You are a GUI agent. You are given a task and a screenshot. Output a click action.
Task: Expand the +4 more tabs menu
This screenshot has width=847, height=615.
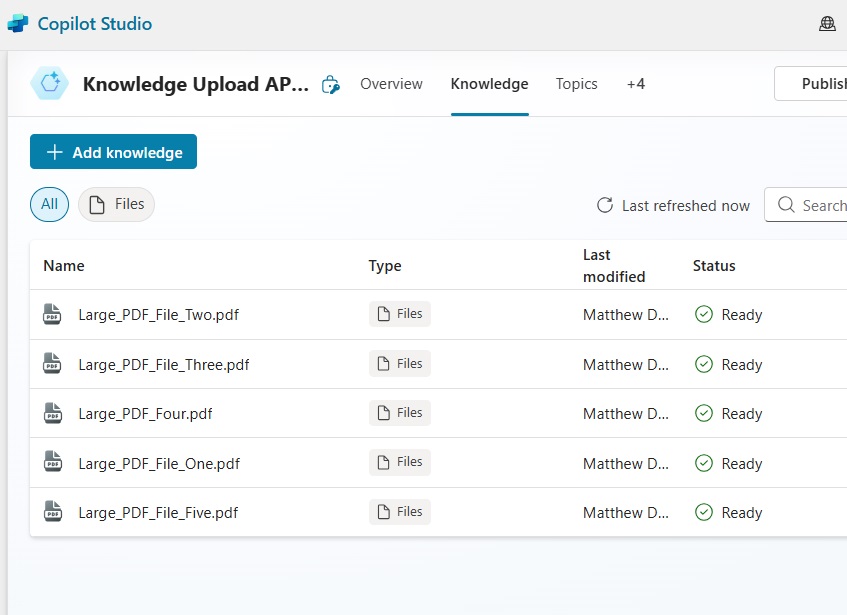[636, 84]
